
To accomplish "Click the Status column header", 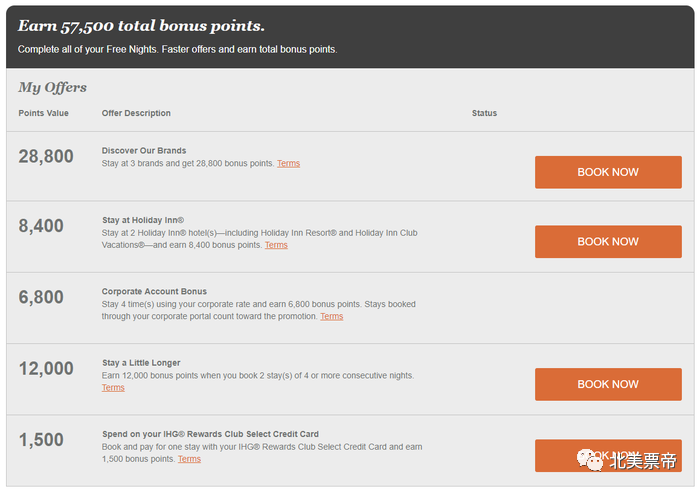I will pyautogui.click(x=484, y=113).
